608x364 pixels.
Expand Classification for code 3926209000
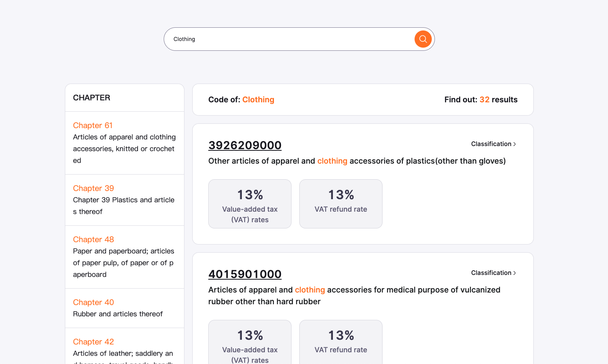[x=491, y=144]
